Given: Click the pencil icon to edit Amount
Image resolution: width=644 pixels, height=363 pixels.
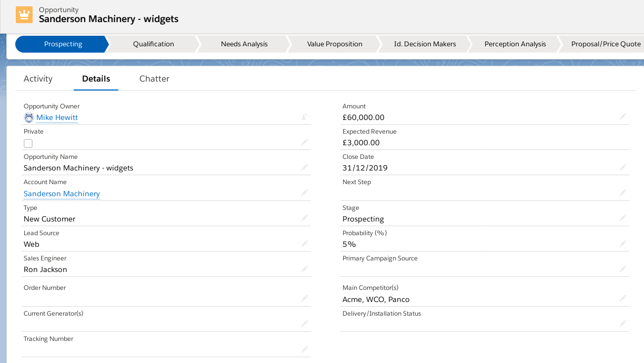Looking at the screenshot, I should point(623,116).
